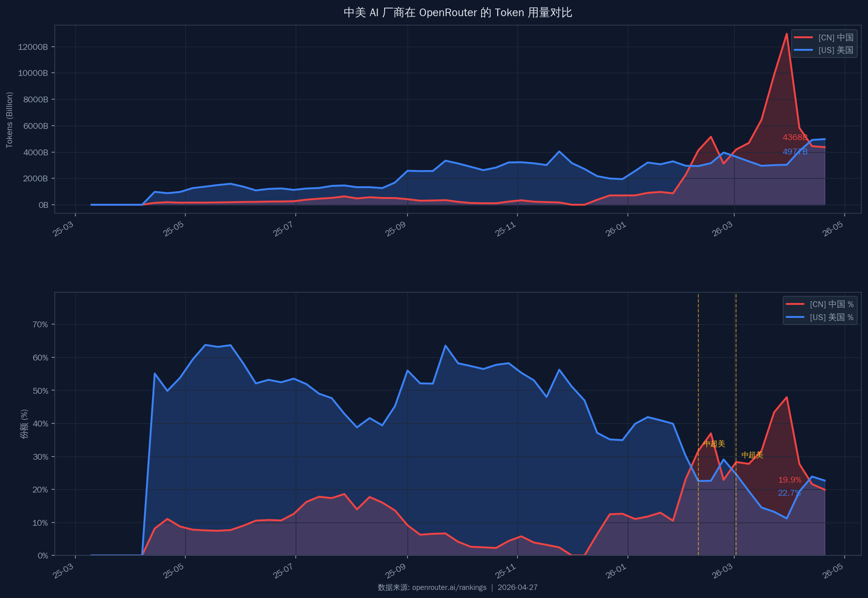Viewport: 868px width, 598px height.
Task: Click the 26-03 x-axis label of the share chart
Action: 722,571
